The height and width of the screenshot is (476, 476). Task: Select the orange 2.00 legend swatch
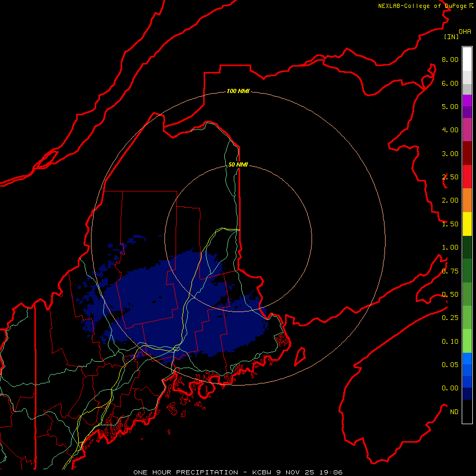pyautogui.click(x=467, y=200)
